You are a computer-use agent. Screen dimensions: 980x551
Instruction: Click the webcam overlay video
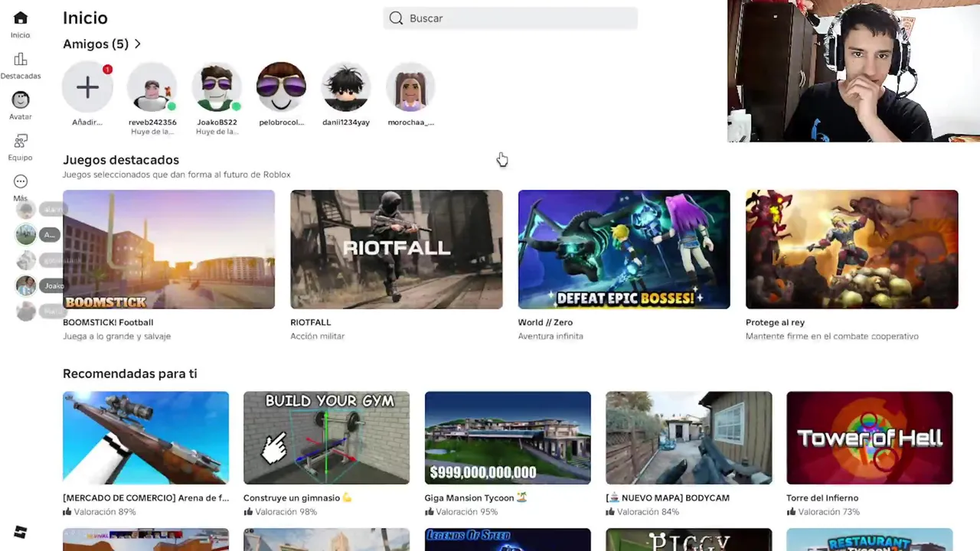click(854, 71)
